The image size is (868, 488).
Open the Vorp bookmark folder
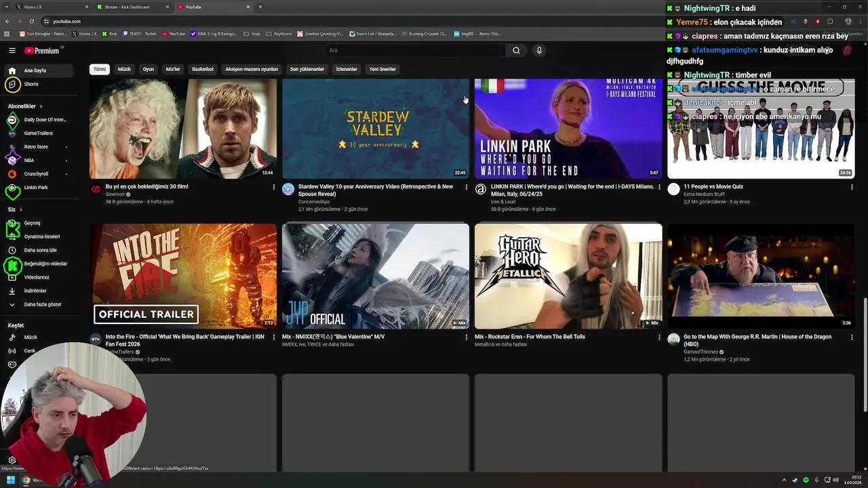[252, 33]
